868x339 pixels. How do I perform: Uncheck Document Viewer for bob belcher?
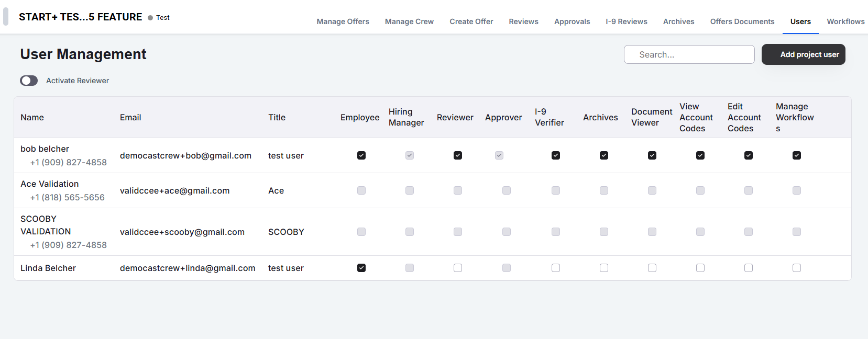coord(652,155)
